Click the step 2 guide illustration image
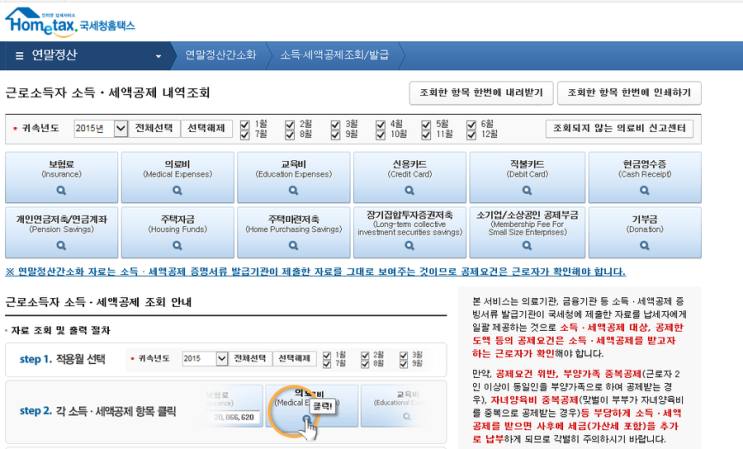 point(315,410)
